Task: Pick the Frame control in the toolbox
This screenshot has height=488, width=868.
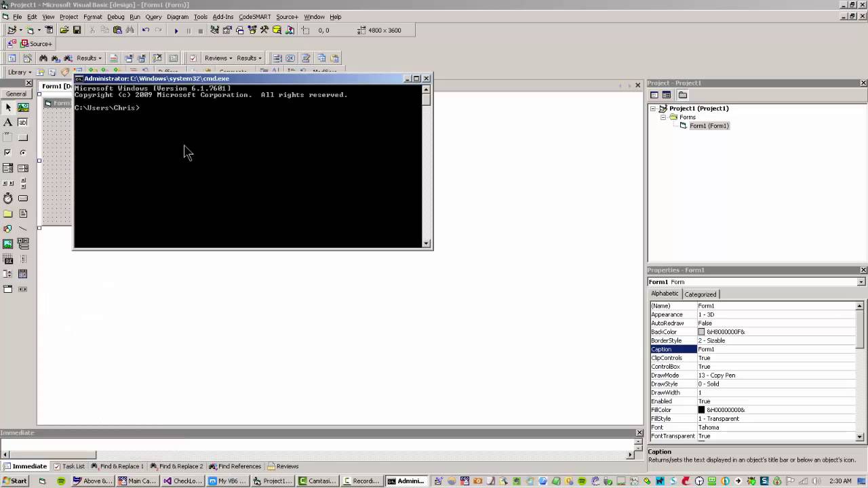Action: tap(8, 138)
